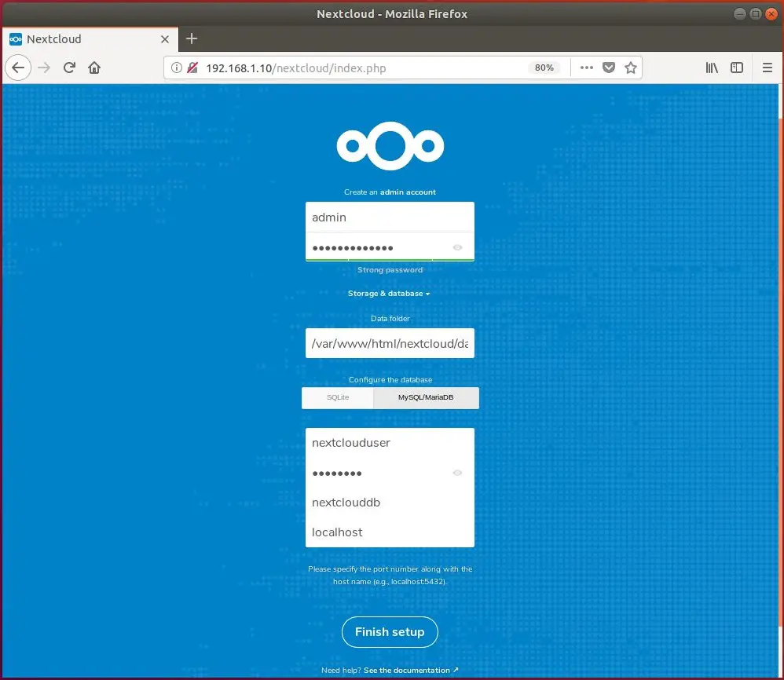Screen dimensions: 784x680
Task: Reset the 80% zoom level indicator
Action: coord(544,68)
